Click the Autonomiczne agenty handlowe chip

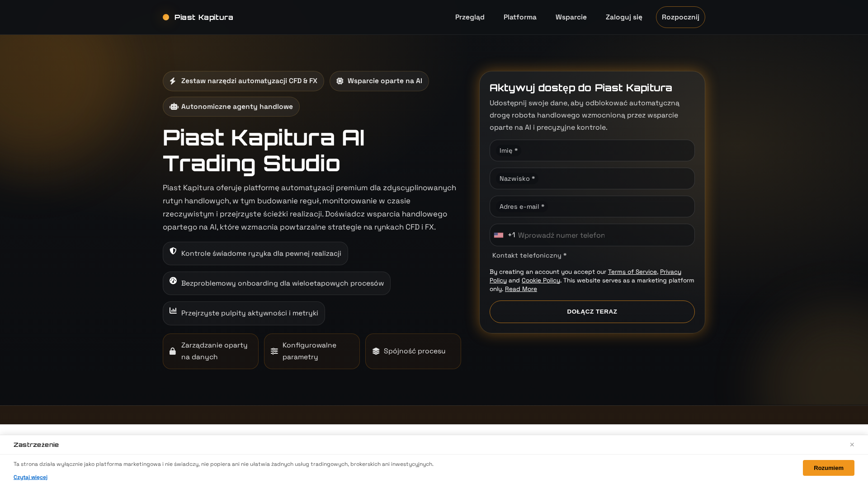click(x=231, y=107)
